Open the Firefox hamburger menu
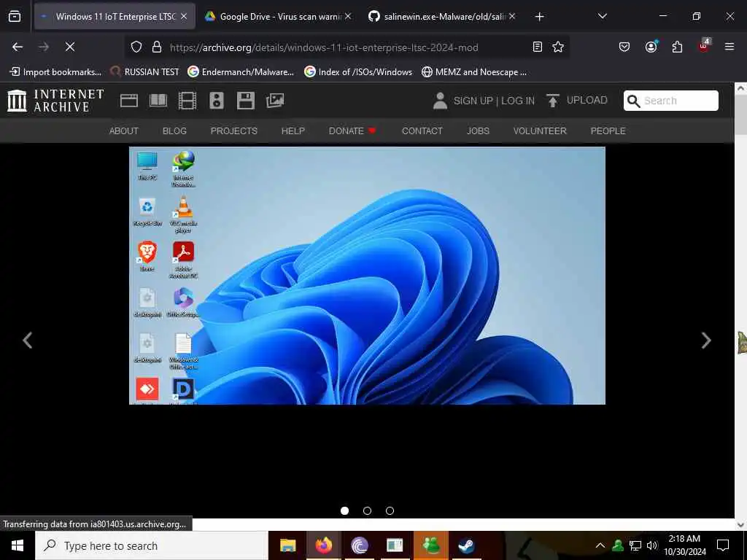This screenshot has width=747, height=560. pos(729,47)
